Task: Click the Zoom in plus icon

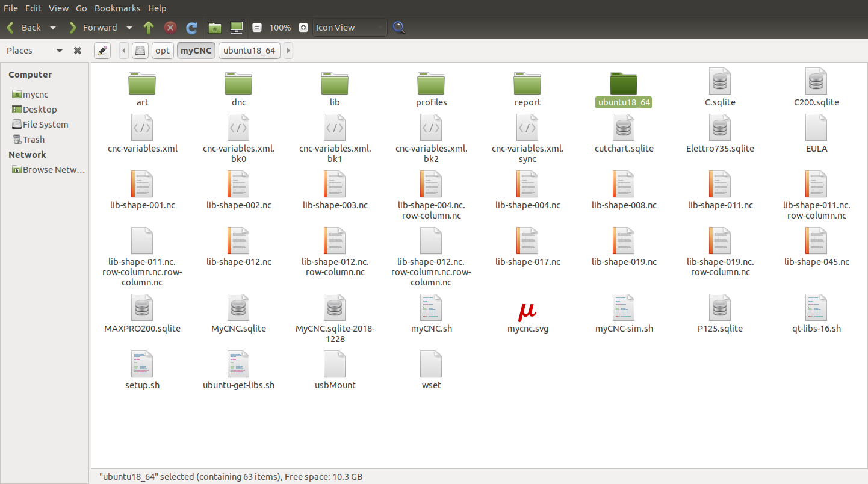Action: [x=303, y=28]
